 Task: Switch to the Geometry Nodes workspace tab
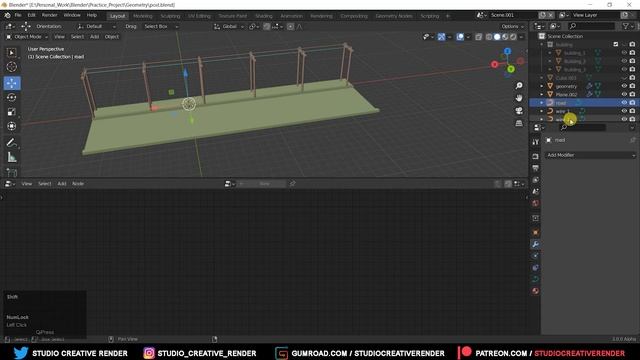click(394, 16)
